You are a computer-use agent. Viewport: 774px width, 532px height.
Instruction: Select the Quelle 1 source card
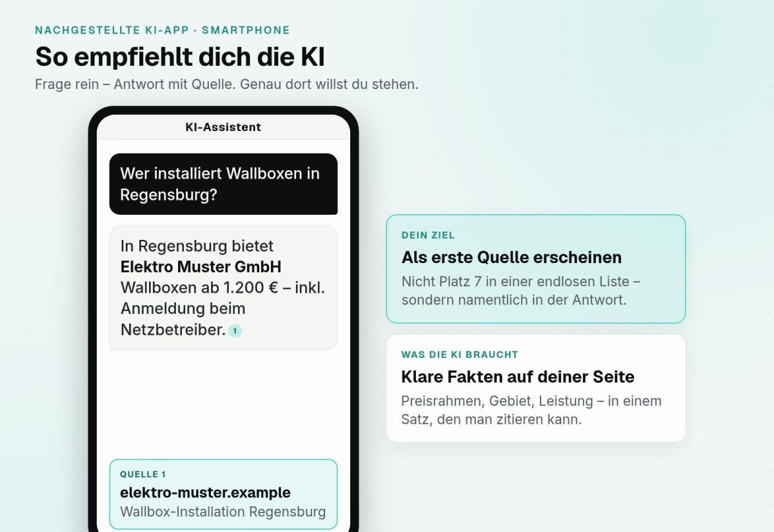223,494
